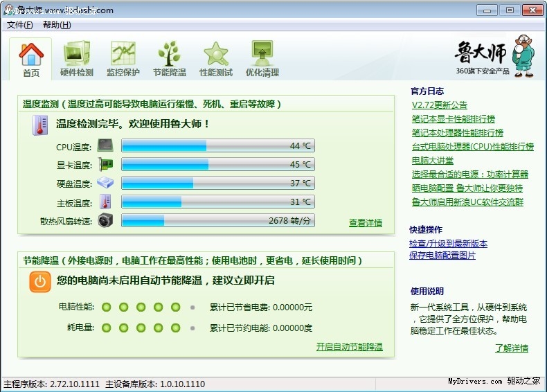Click the fan icon next to 散热风扇转速
The image size is (547, 392).
coord(105,221)
